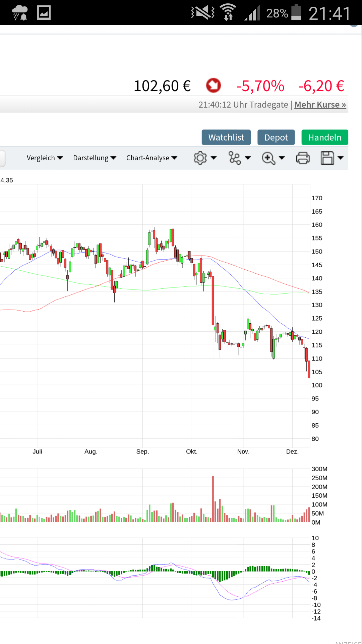The image size is (362, 644).
Task: Expand the Chart-Analyse menu
Action: click(x=152, y=158)
